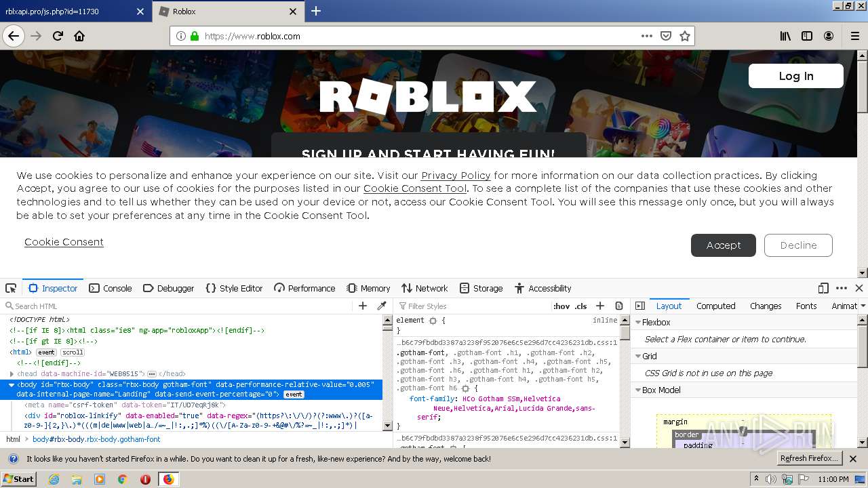Close the Roblox tab
The image size is (868, 488).
pos(293,12)
